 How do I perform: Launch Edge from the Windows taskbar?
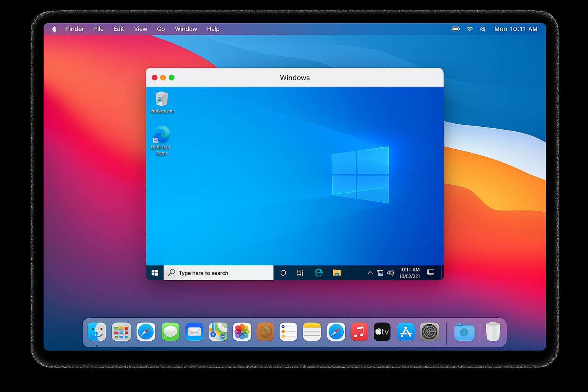click(318, 273)
